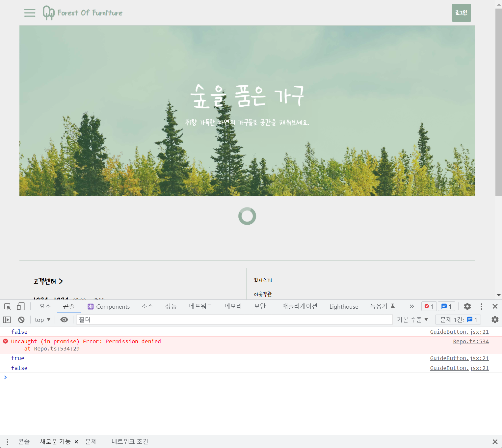Open the Lighthouse tab
This screenshot has height=448, width=502.
344,306
